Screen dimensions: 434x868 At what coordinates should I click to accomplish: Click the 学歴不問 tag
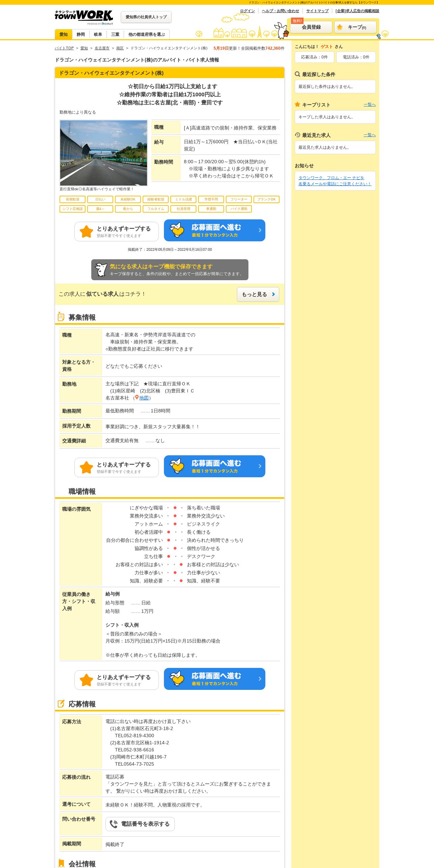[x=211, y=199]
